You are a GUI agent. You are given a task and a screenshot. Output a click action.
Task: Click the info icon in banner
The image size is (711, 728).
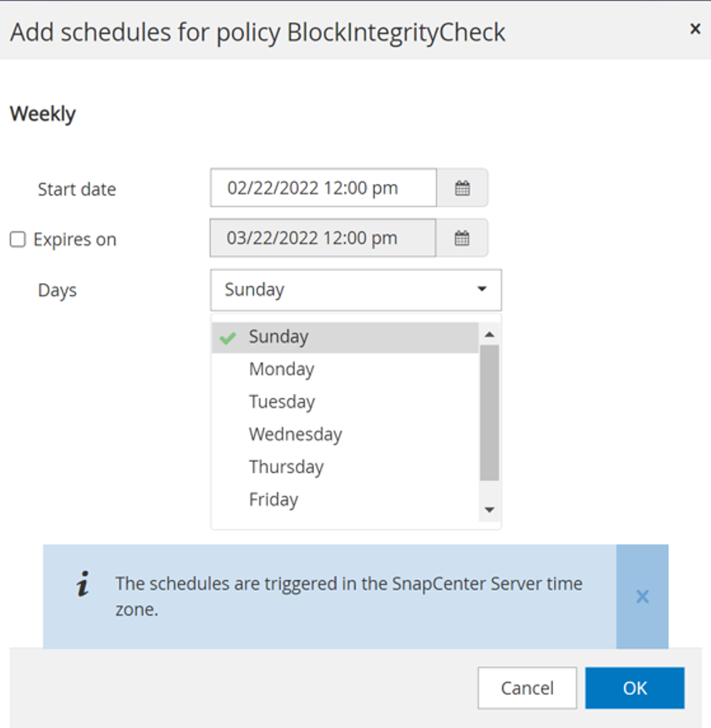(83, 585)
